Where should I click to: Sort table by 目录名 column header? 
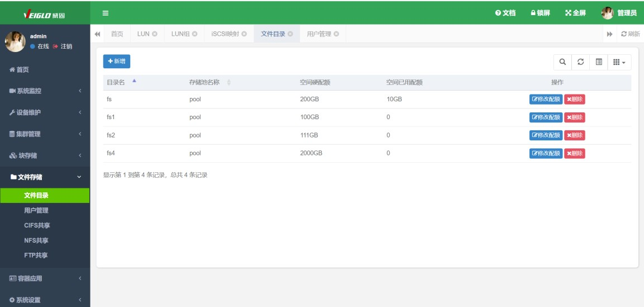pyautogui.click(x=116, y=83)
